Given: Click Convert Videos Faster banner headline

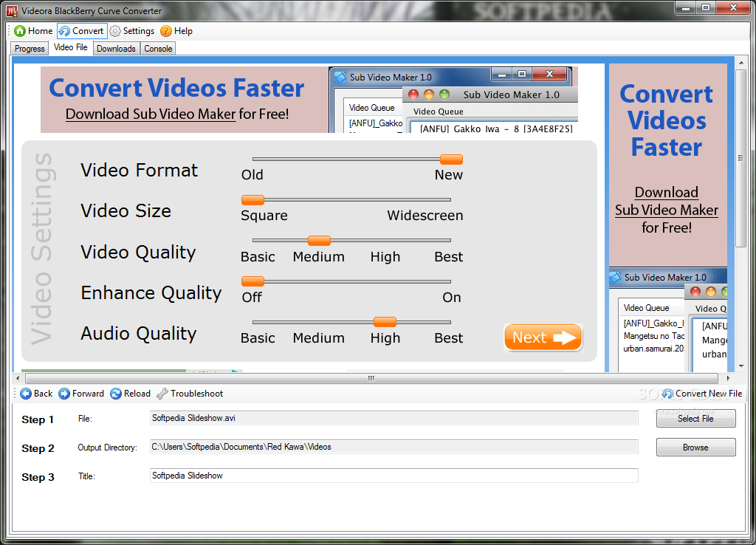Looking at the screenshot, I should (176, 88).
